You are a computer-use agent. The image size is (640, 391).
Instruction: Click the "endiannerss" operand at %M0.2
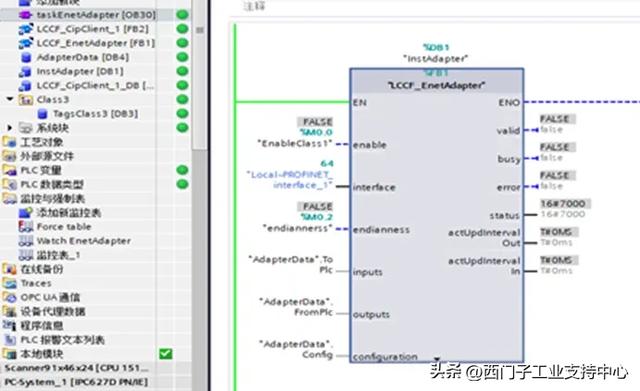coord(298,228)
